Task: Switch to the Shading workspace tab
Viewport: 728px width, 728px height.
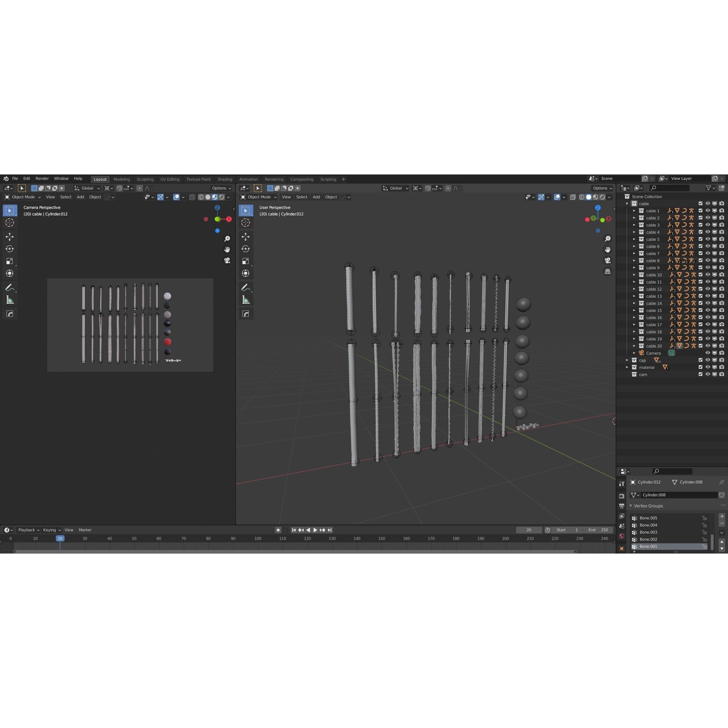Action: click(225, 179)
